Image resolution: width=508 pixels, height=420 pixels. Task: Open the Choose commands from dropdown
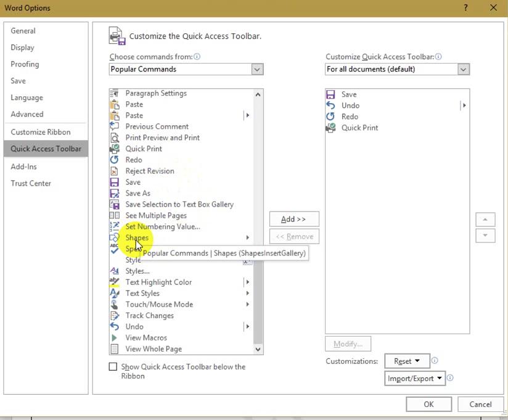[257, 69]
